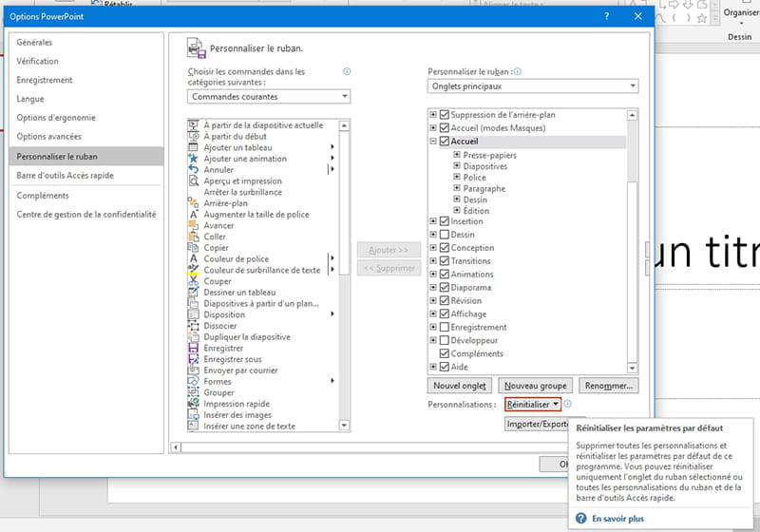Click the Enregistrer floppy disk icon
The image size is (760, 532).
click(193, 348)
